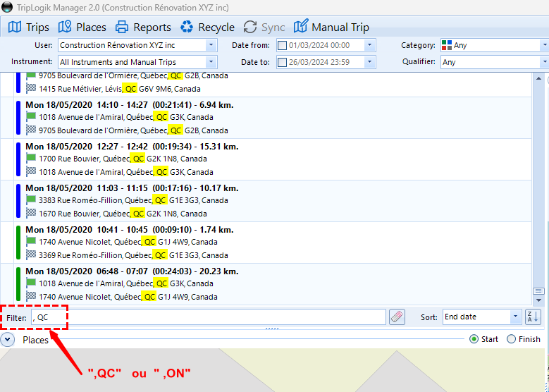Open the Trips view
Image resolution: width=549 pixels, height=392 pixels.
(29, 27)
